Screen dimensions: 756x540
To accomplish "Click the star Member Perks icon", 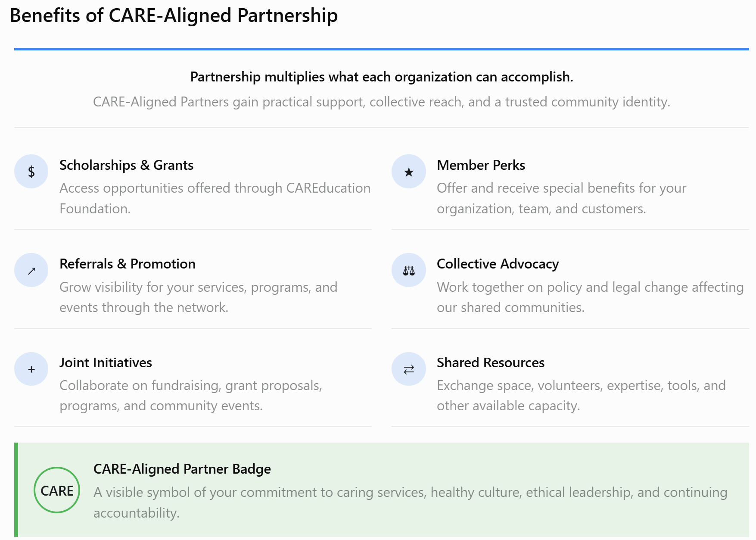I will tap(409, 172).
